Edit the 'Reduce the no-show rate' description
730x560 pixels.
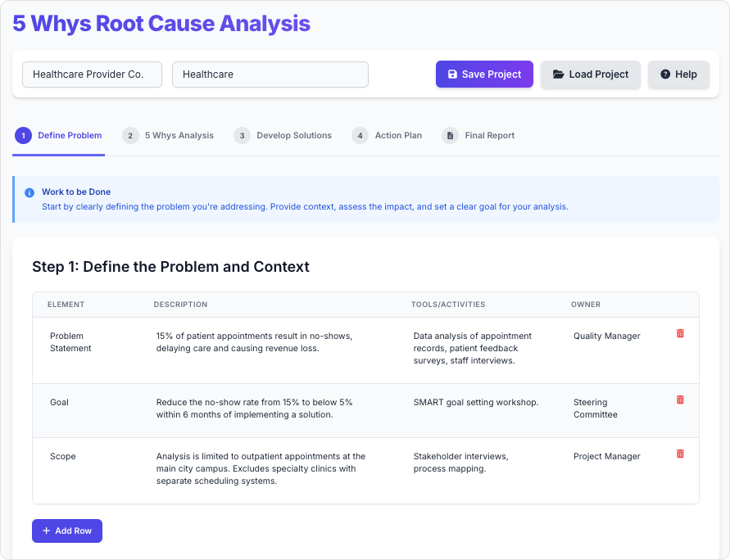254,409
